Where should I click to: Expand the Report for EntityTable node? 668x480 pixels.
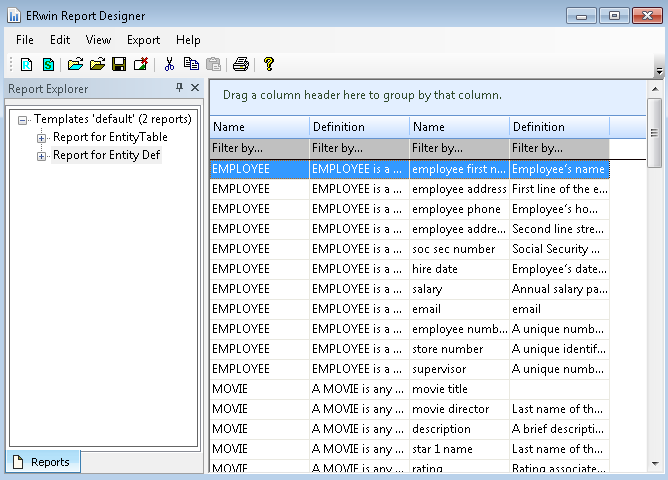(x=42, y=137)
